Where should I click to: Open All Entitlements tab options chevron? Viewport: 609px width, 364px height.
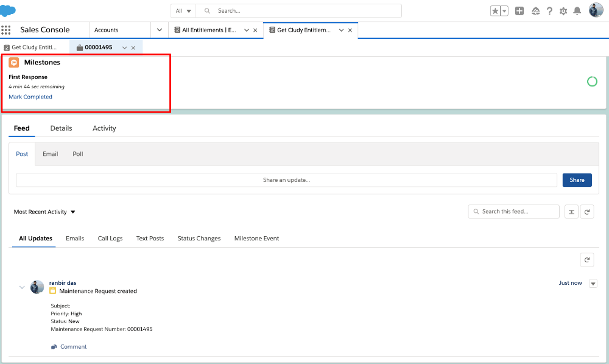coord(246,30)
